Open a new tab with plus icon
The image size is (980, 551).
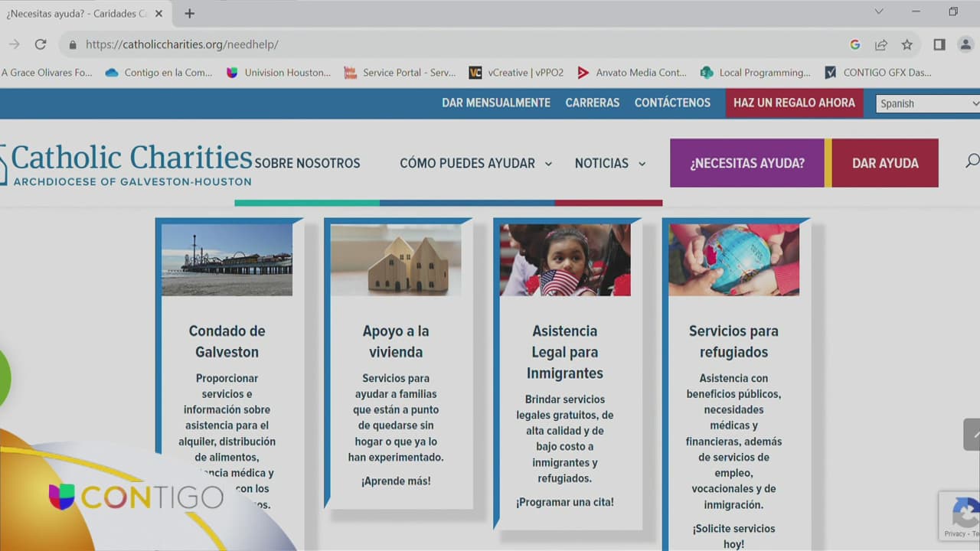point(189,13)
